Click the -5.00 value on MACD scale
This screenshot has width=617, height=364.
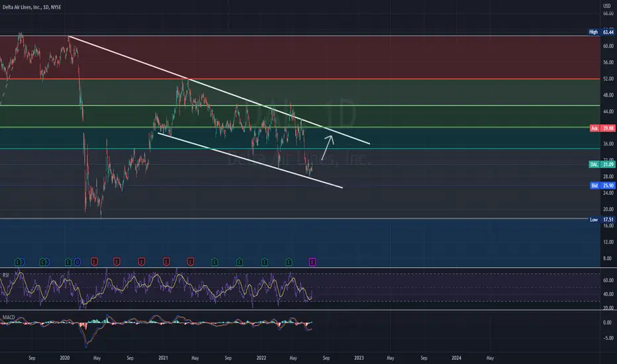click(608, 338)
